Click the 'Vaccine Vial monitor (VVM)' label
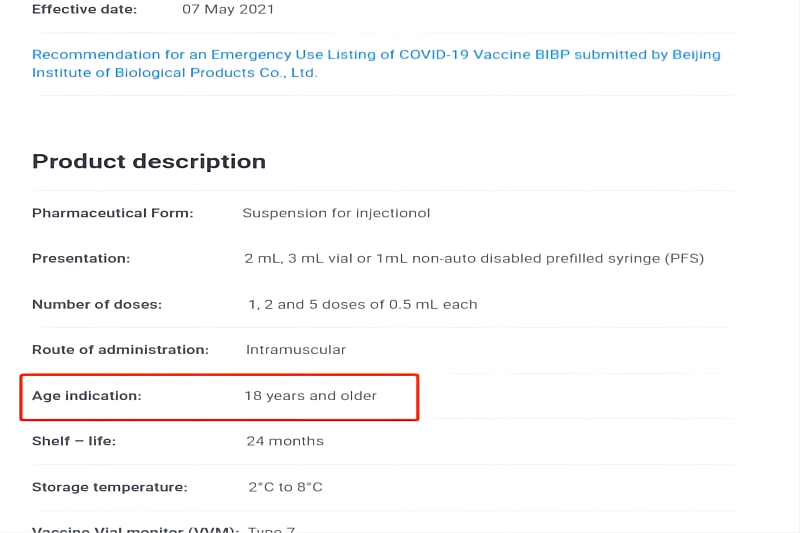800x533 pixels. coord(135,529)
